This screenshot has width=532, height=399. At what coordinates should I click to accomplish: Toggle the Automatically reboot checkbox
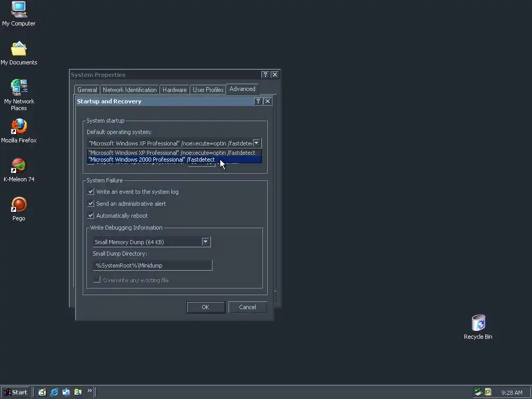[90, 216]
